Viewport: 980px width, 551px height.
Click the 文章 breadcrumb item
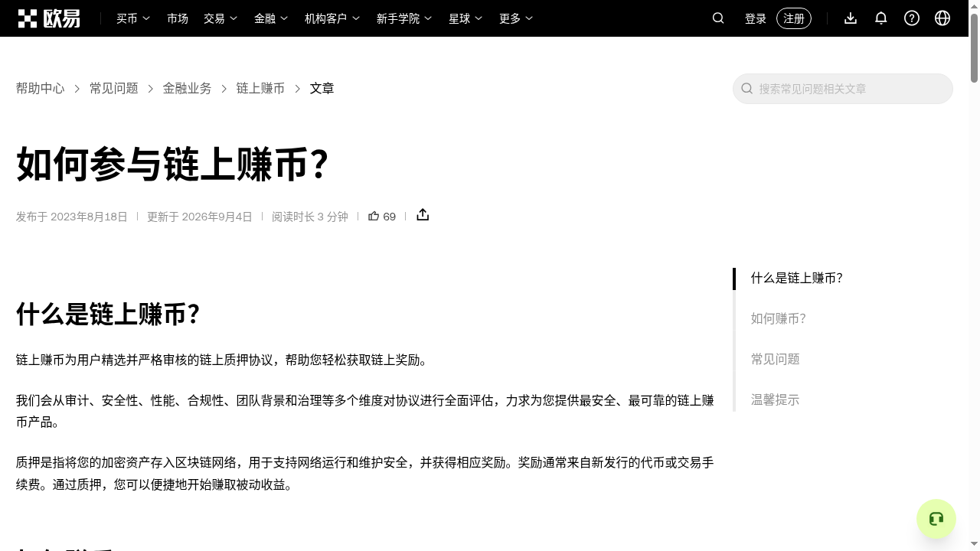click(322, 89)
